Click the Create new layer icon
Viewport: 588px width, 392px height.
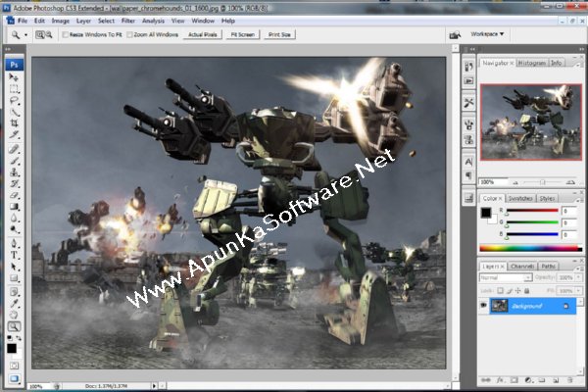[x=556, y=380]
